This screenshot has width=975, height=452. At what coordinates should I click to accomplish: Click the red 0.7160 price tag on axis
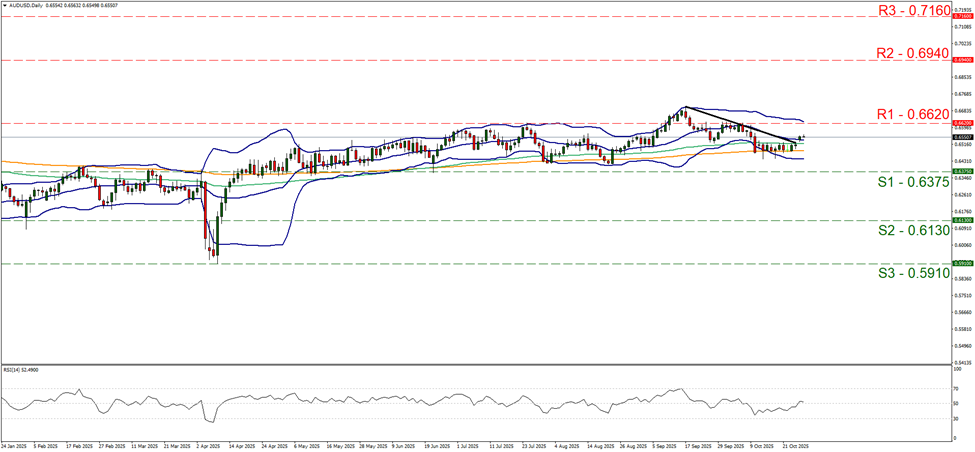click(x=961, y=17)
